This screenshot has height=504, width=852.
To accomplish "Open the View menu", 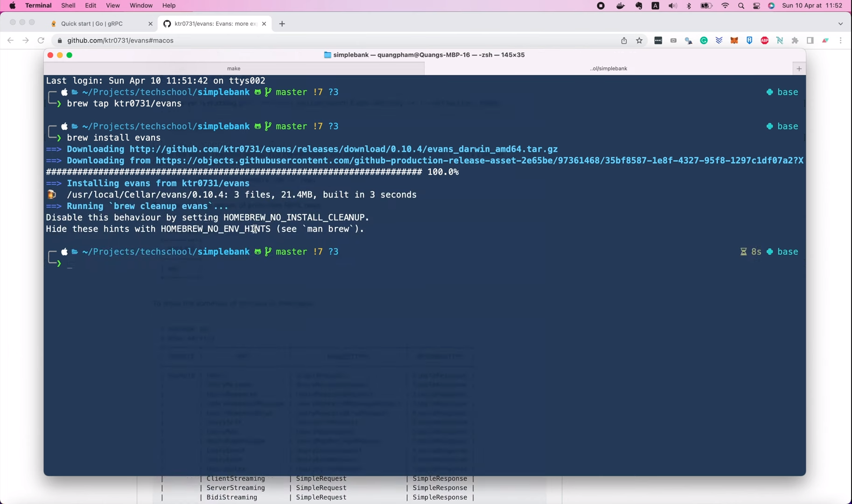I will (x=112, y=6).
